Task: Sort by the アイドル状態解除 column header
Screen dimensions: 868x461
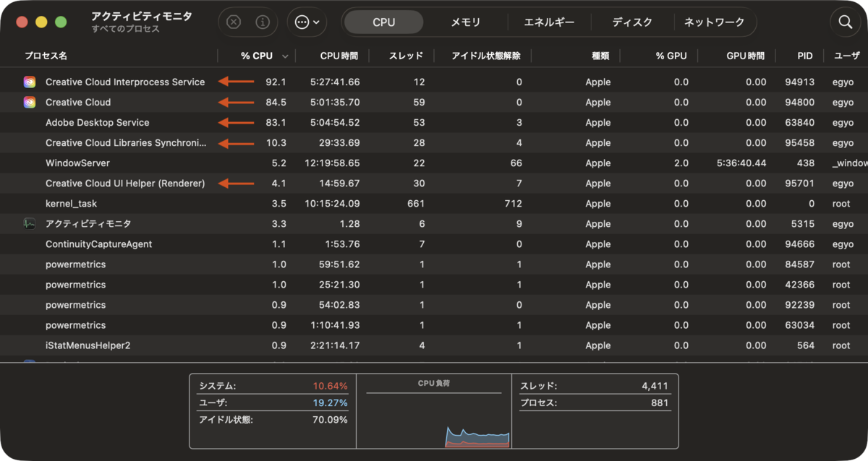Action: pos(485,56)
